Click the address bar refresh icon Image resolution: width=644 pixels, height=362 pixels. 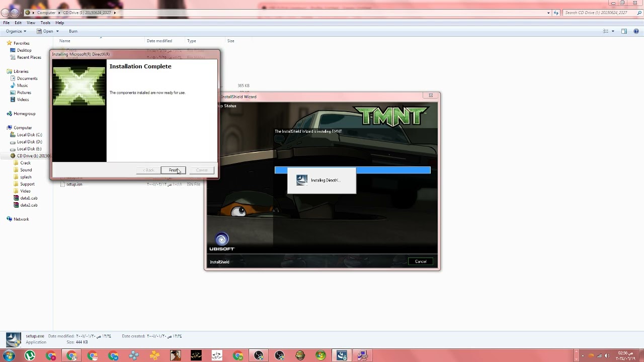[x=557, y=13]
